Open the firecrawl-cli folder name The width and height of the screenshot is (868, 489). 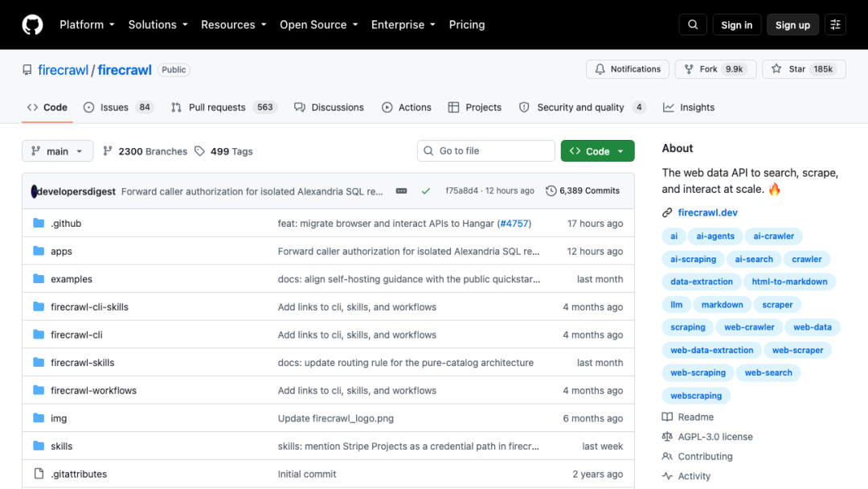click(x=76, y=335)
